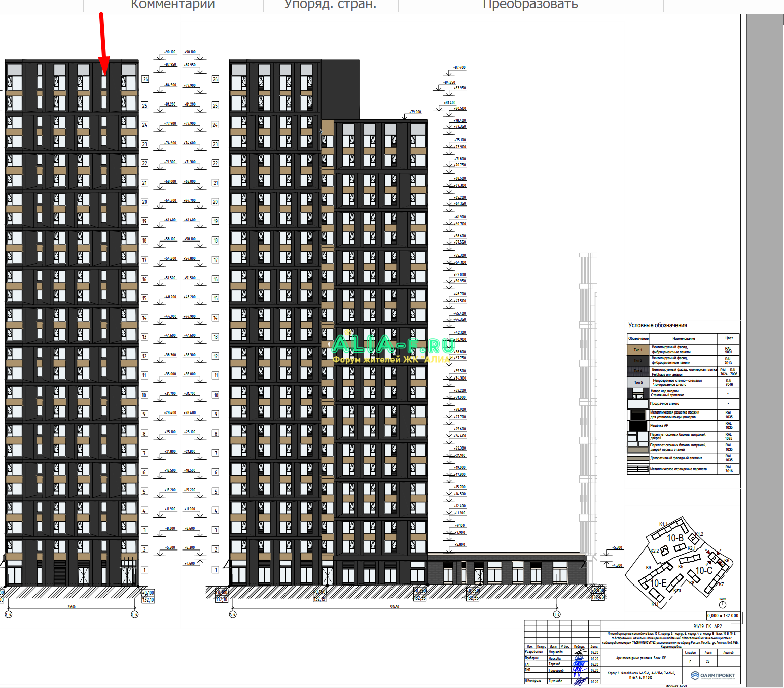Click the 'Листов' header cell
This screenshot has height=688, width=784.
point(728,652)
